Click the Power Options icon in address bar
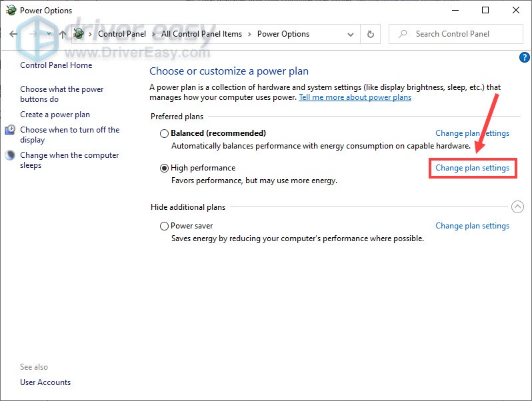This screenshot has width=532, height=401. (79, 33)
